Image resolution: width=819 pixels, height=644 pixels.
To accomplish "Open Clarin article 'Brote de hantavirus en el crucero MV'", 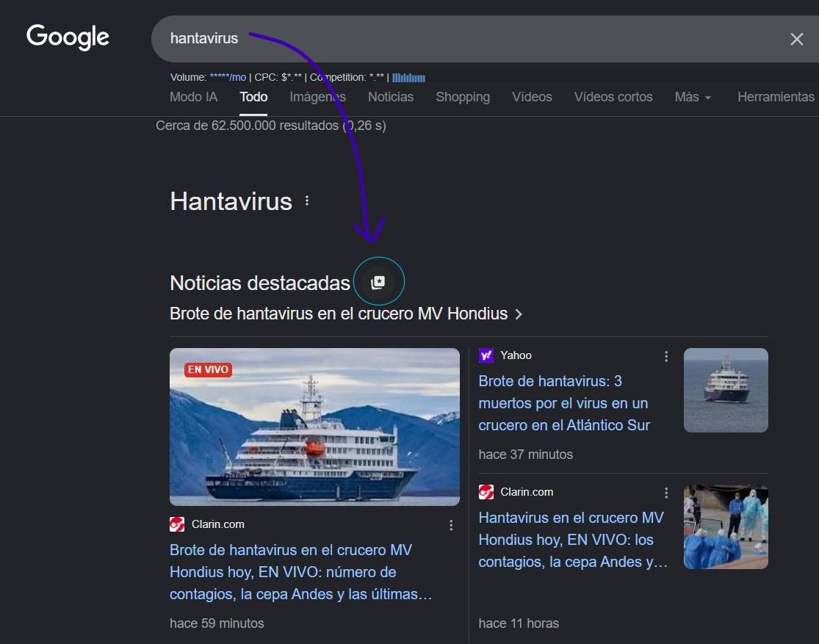I will coord(301,572).
